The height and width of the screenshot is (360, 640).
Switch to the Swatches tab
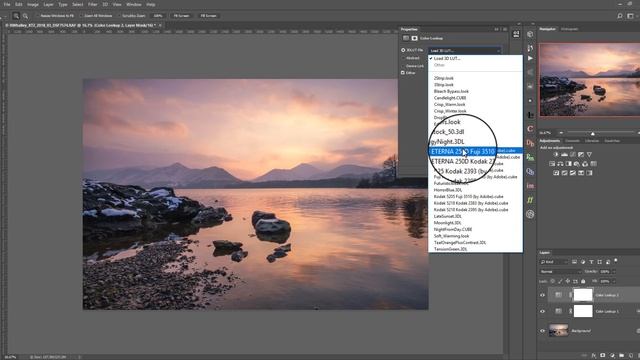[x=612, y=141]
